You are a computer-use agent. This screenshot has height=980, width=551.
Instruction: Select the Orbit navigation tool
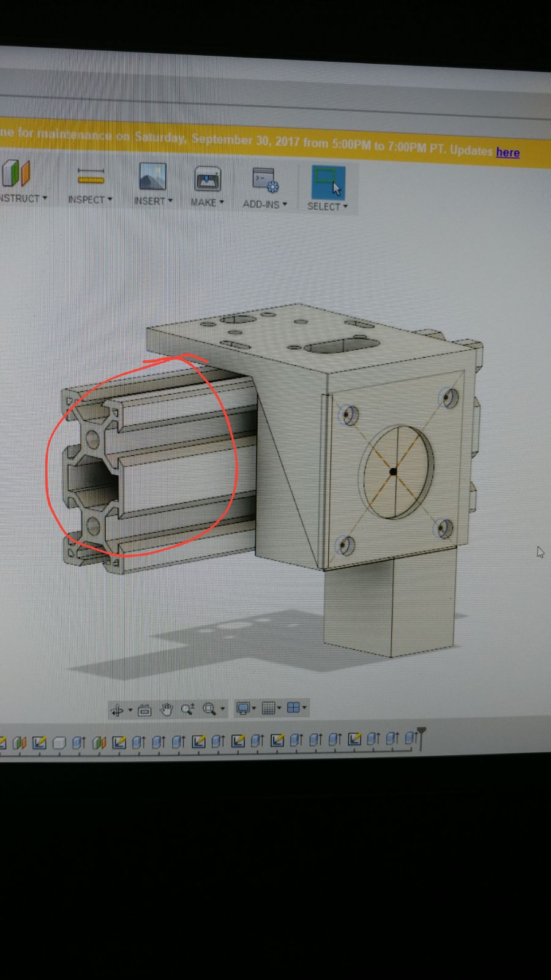(116, 710)
